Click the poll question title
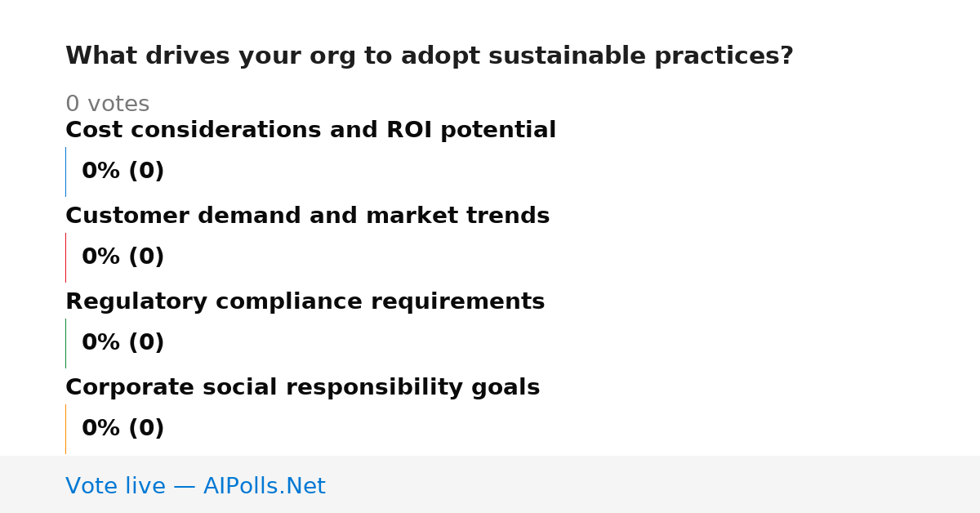This screenshot has height=513, width=980. pyautogui.click(x=430, y=56)
